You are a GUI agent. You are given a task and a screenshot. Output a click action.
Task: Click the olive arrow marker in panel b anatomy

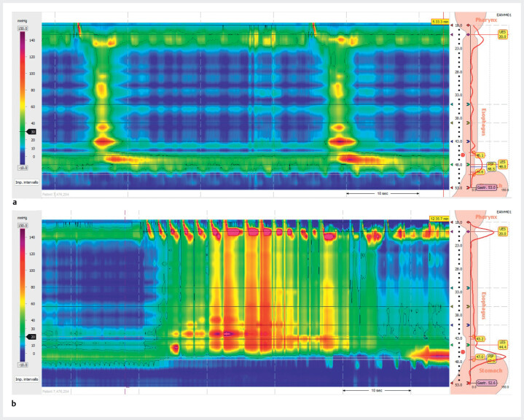pyautogui.click(x=468, y=307)
